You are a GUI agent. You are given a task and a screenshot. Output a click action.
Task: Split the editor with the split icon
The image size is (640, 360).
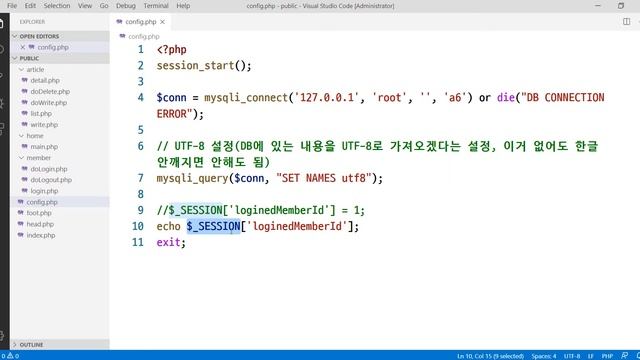tap(627, 22)
